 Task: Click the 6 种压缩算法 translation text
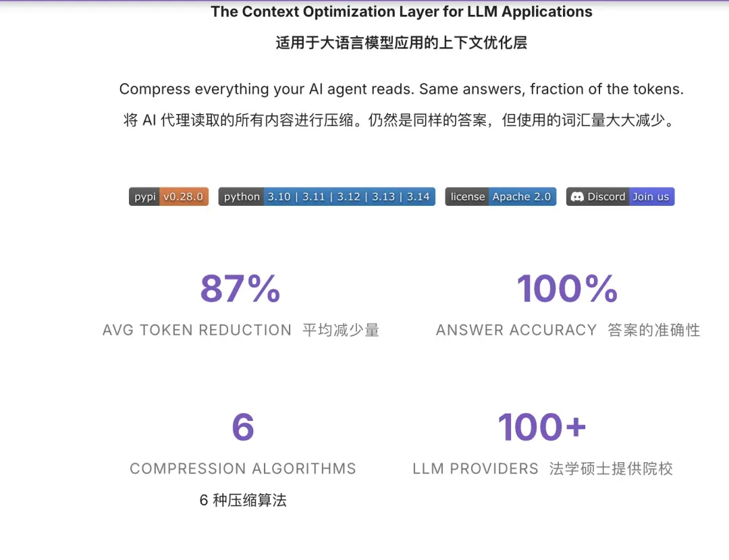(243, 500)
